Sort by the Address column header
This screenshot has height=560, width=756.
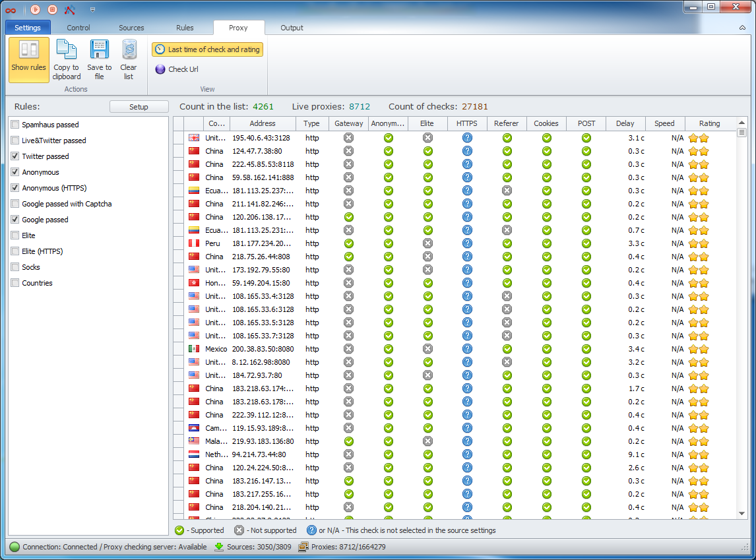coord(263,124)
